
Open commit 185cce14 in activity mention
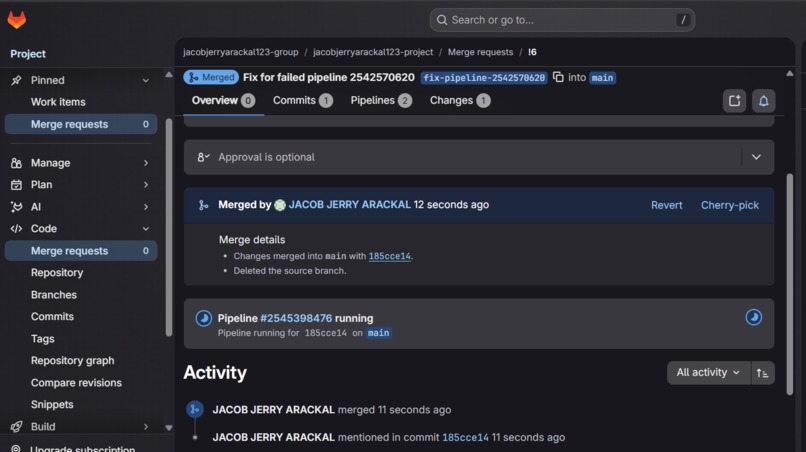click(465, 438)
